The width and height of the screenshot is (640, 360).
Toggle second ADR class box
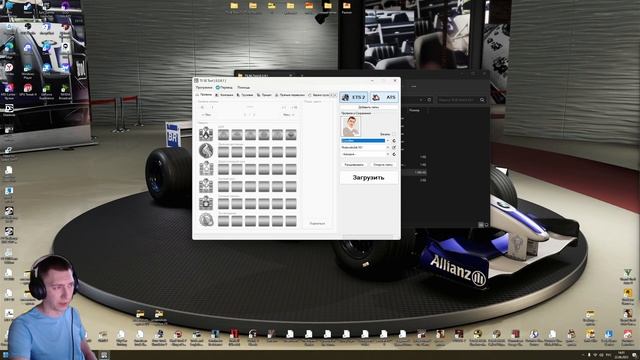[237, 134]
